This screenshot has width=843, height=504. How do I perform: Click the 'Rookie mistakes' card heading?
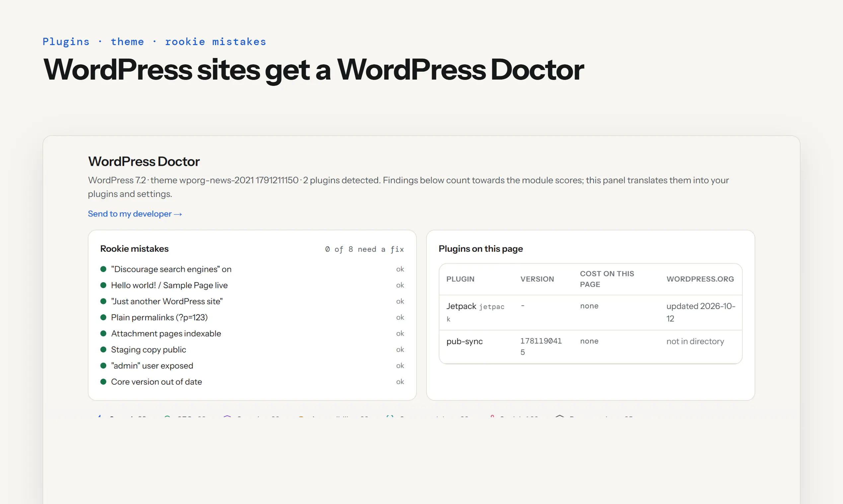tap(134, 249)
